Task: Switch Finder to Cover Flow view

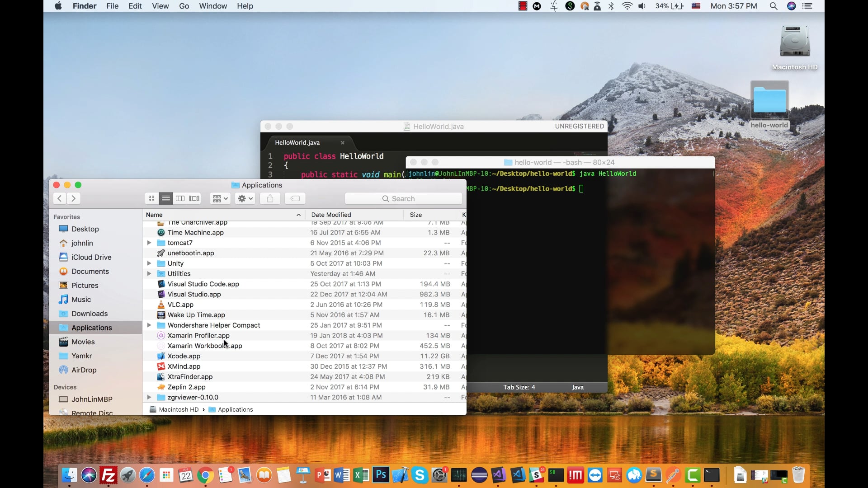Action: click(x=194, y=198)
